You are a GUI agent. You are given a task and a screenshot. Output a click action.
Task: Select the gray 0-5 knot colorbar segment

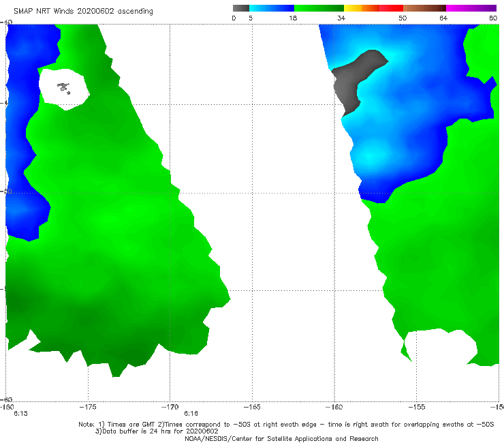pyautogui.click(x=240, y=8)
